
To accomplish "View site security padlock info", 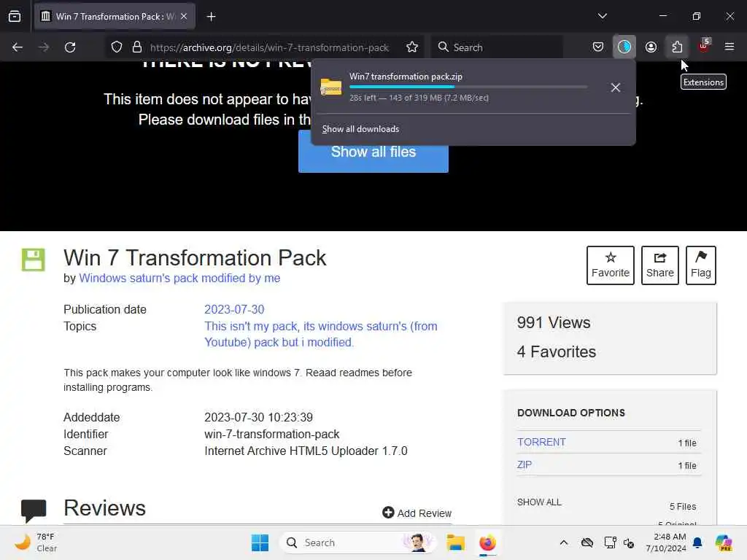I will (x=137, y=47).
